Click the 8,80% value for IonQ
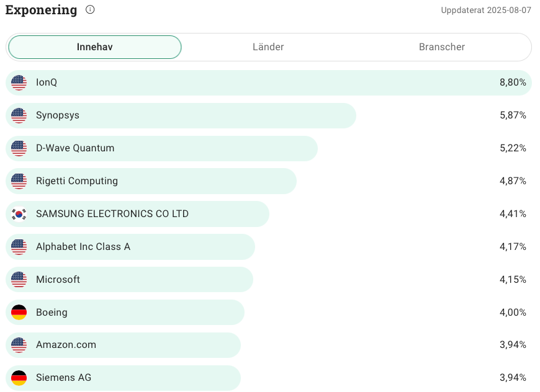540x392 pixels. [x=513, y=82]
